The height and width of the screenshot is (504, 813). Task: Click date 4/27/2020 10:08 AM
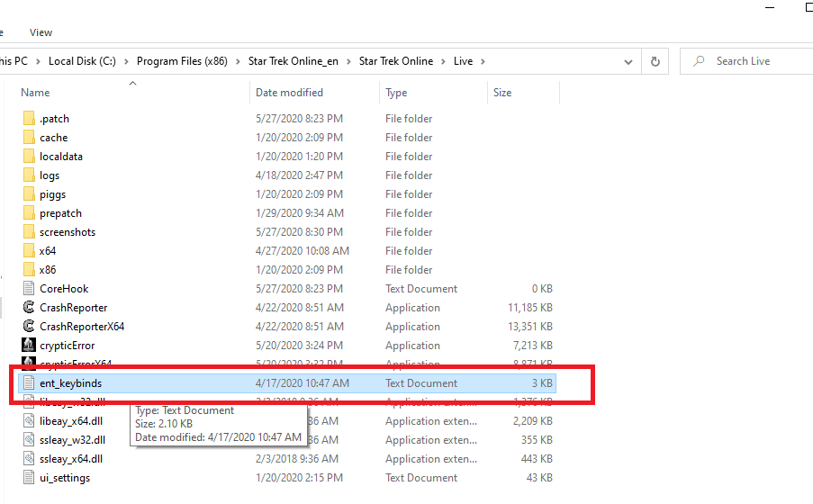pyautogui.click(x=303, y=251)
